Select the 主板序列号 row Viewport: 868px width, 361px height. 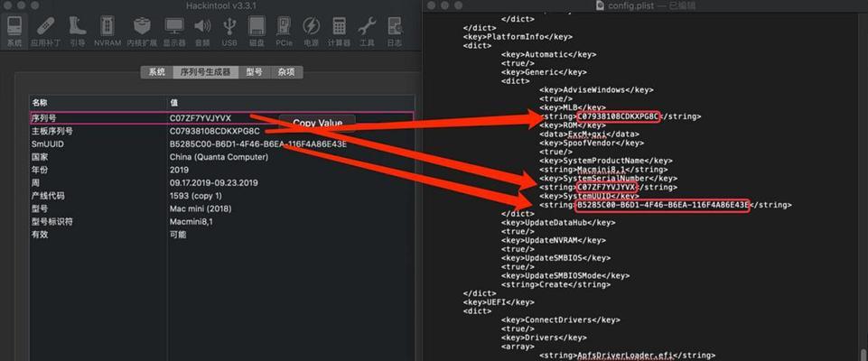(x=221, y=131)
